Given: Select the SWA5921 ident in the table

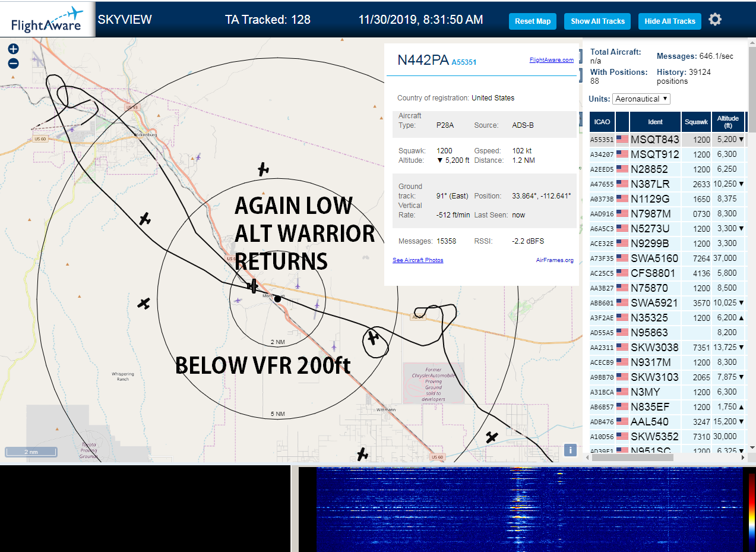Looking at the screenshot, I should click(x=654, y=303).
